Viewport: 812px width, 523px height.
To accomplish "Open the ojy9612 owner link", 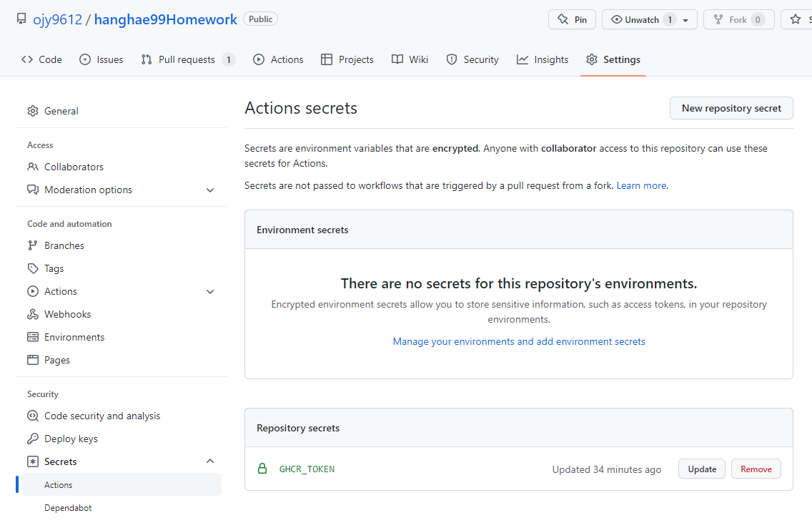I will [57, 20].
